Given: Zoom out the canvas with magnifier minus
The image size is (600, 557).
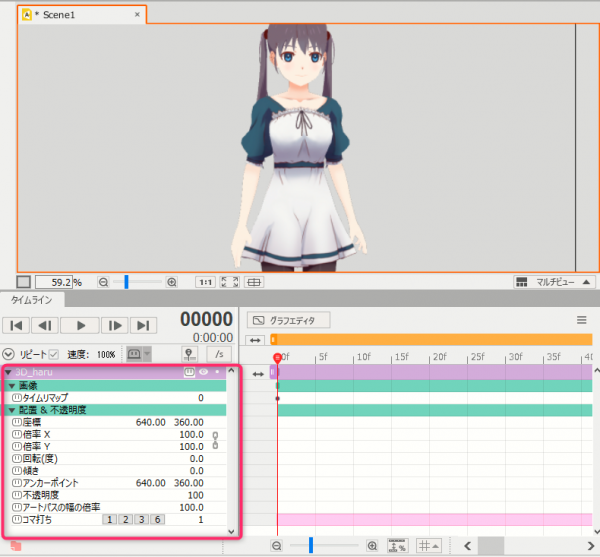Looking at the screenshot, I should click(103, 282).
